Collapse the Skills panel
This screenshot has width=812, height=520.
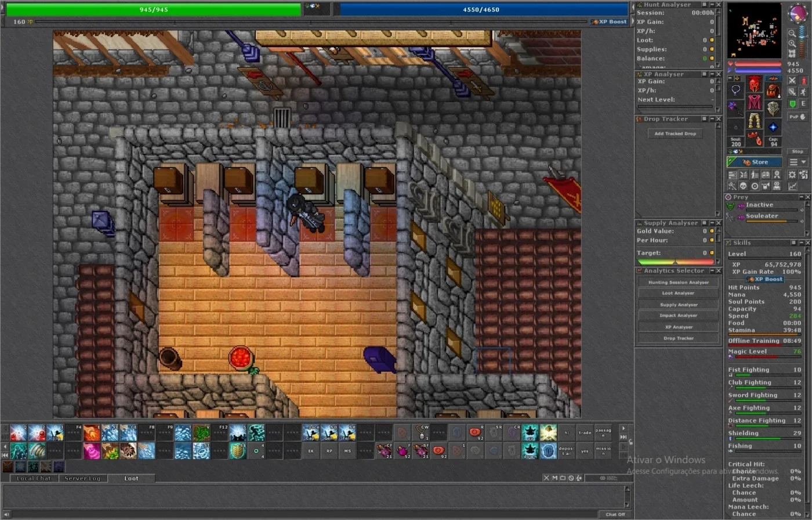click(800, 243)
